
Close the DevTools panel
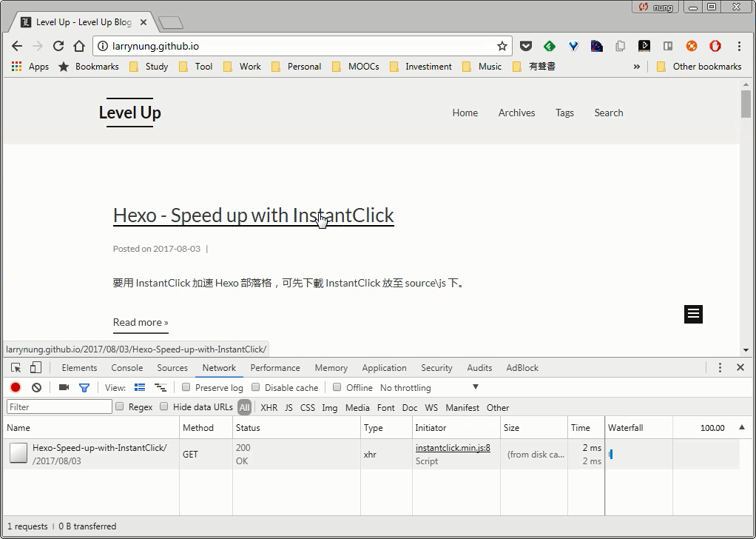point(740,368)
